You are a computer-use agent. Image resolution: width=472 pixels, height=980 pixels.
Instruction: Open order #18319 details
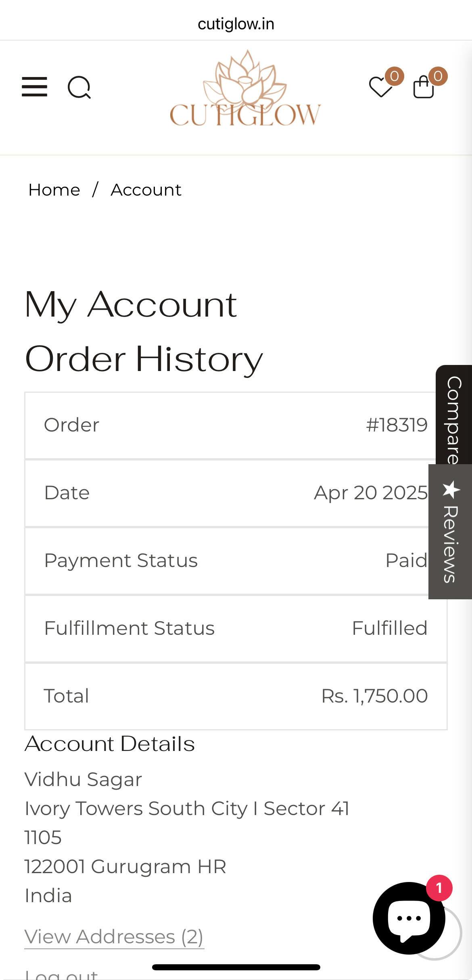397,425
